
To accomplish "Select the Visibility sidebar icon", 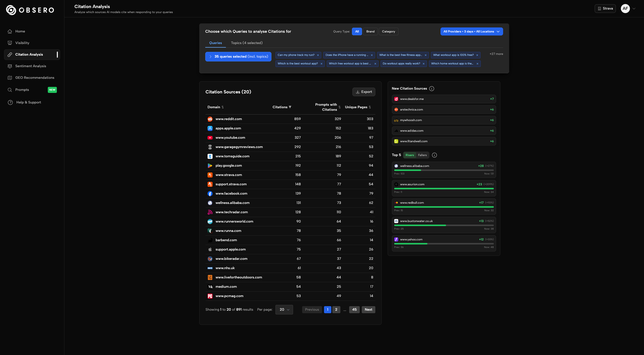I will pyautogui.click(x=10, y=43).
